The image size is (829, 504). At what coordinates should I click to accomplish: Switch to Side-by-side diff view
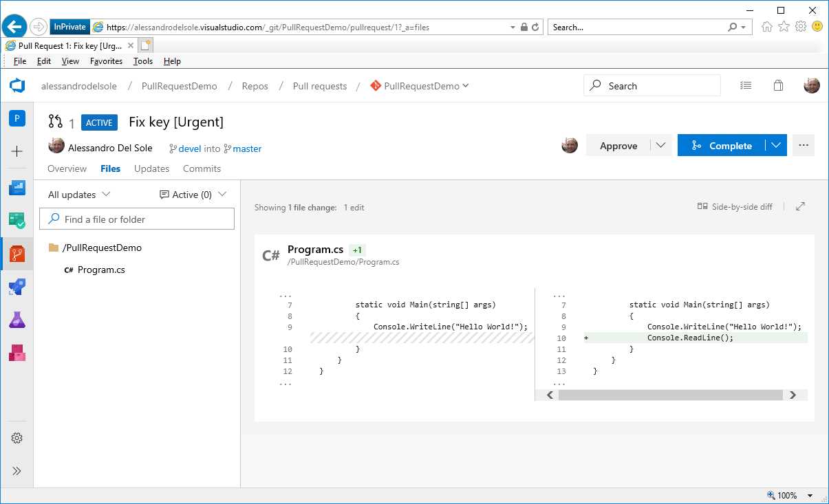click(x=735, y=206)
